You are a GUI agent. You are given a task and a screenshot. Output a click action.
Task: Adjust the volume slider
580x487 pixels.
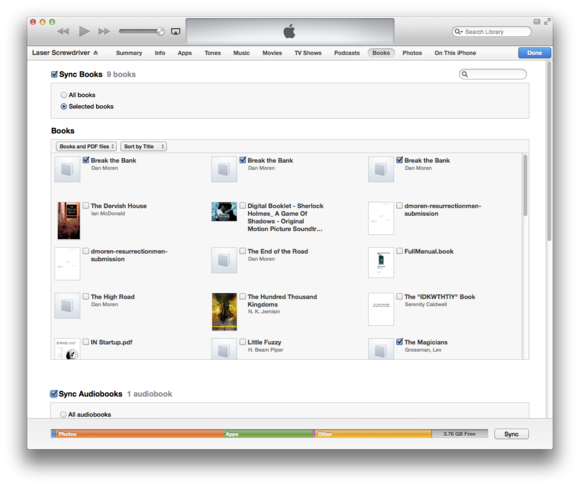(x=141, y=31)
